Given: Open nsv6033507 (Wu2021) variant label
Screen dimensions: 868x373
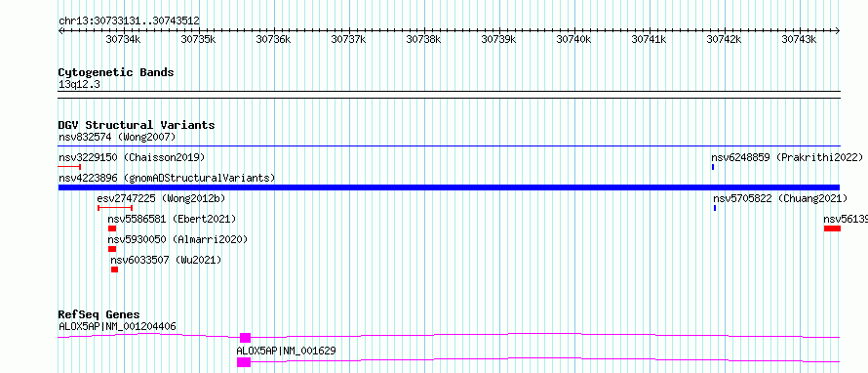Looking at the screenshot, I should (166, 260).
